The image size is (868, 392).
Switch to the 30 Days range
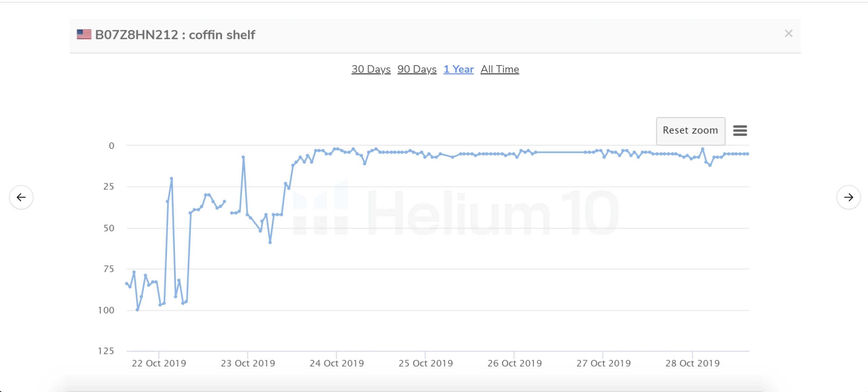(x=371, y=69)
